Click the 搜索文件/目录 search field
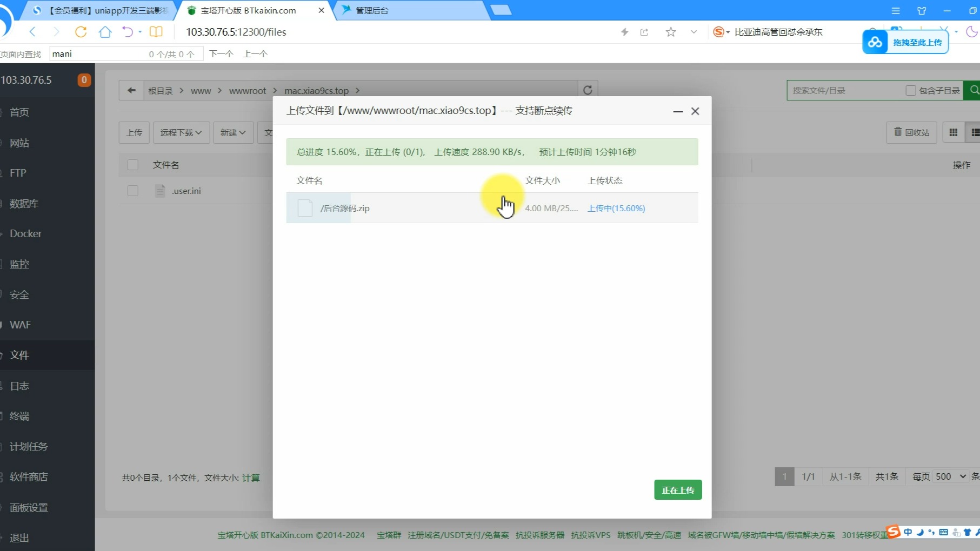Image resolution: width=980 pixels, height=551 pixels. click(x=846, y=90)
